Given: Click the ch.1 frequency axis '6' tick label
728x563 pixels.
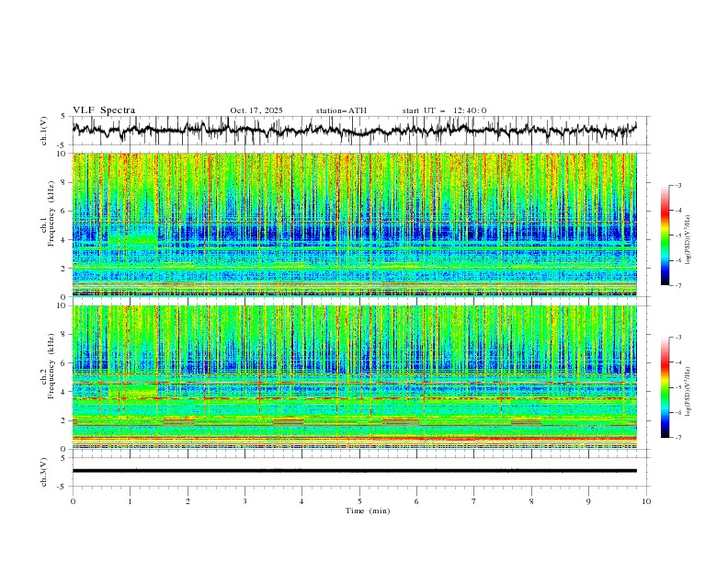Looking at the screenshot, I should click(65, 211).
